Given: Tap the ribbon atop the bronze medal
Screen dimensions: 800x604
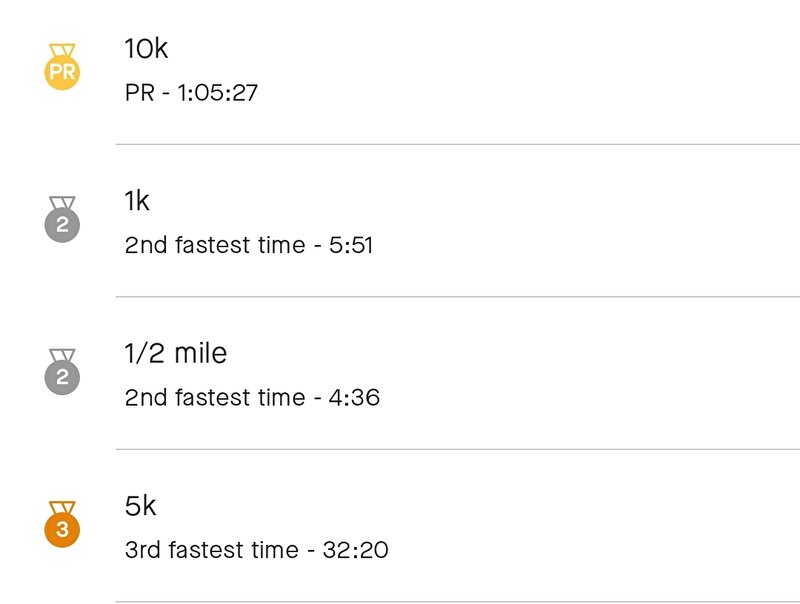Looking at the screenshot, I should click(x=62, y=507).
